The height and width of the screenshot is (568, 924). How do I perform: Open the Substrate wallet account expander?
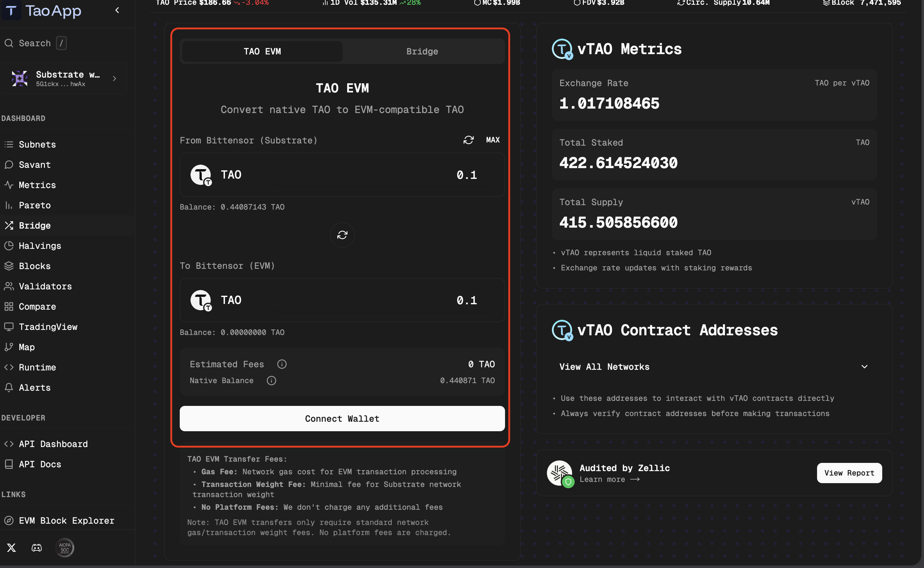(x=115, y=79)
